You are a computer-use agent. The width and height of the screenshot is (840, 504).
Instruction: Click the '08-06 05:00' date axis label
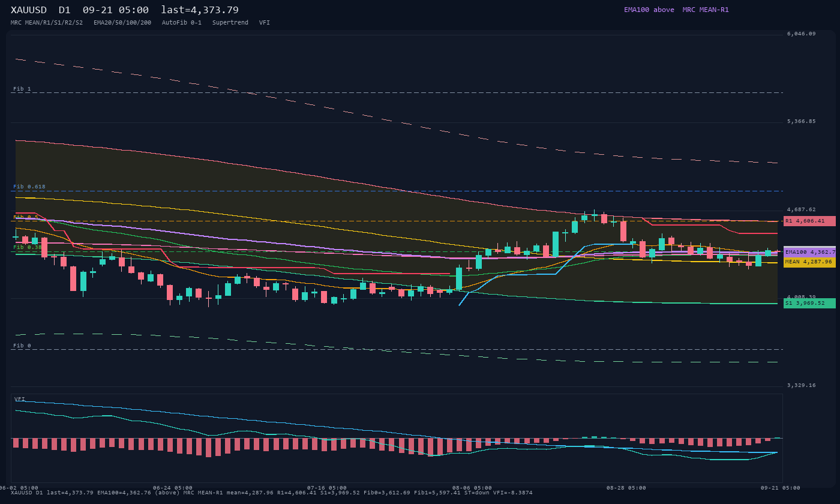click(x=472, y=488)
